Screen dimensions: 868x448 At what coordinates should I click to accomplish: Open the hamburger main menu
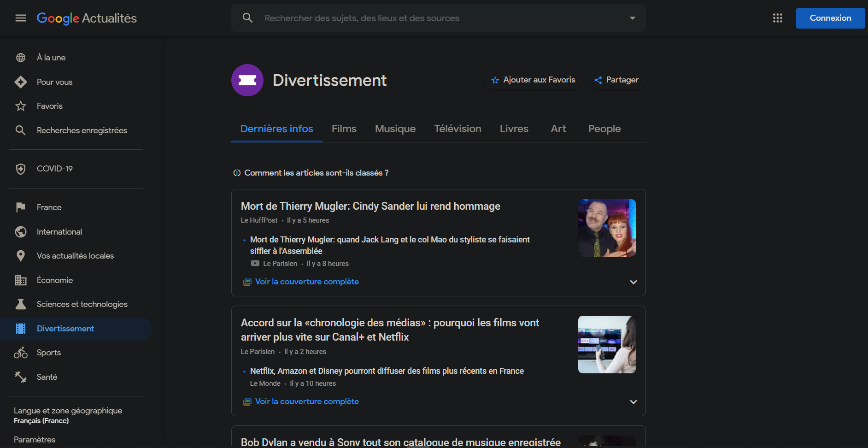click(21, 18)
